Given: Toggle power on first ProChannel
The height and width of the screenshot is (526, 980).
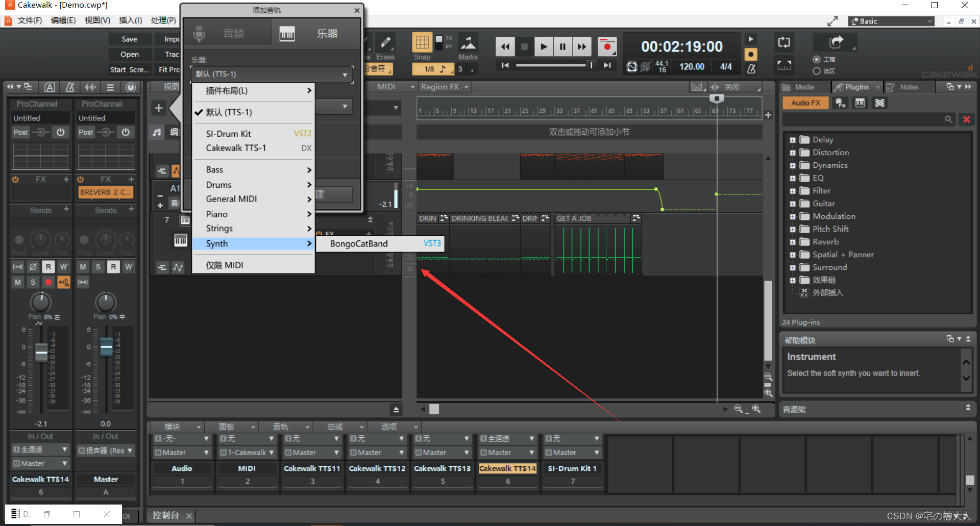Looking at the screenshot, I should pyautogui.click(x=60, y=132).
